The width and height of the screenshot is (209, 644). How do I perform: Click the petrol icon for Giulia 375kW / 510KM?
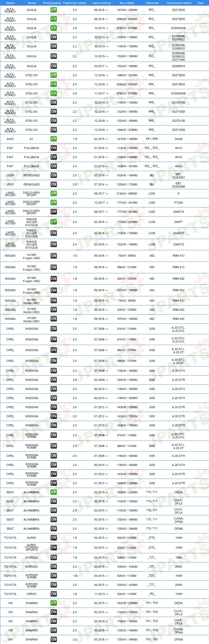pos(54,28)
